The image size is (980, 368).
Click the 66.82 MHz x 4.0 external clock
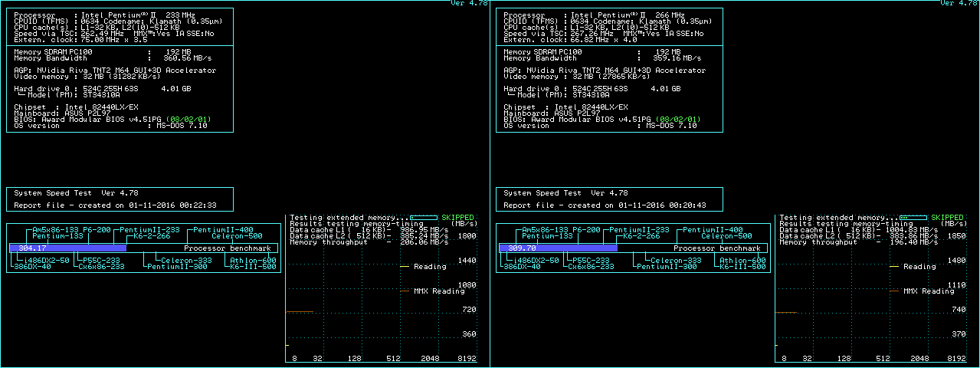pyautogui.click(x=603, y=39)
